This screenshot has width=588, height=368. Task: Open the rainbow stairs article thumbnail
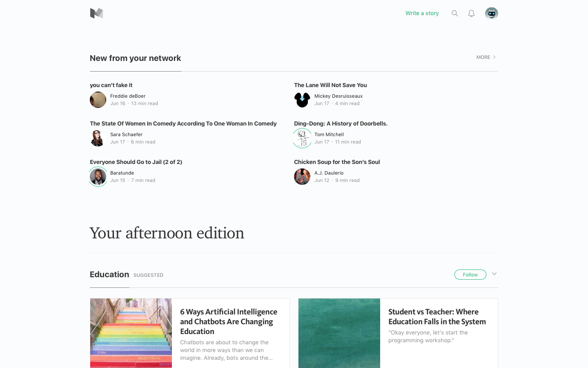pos(131,333)
